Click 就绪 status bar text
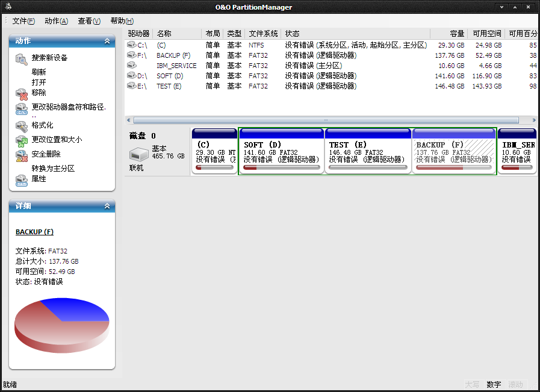540x392 pixels. coord(10,385)
